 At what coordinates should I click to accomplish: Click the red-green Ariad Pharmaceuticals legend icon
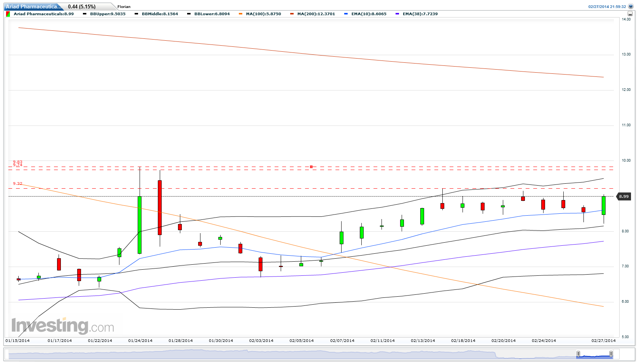coord(8,14)
